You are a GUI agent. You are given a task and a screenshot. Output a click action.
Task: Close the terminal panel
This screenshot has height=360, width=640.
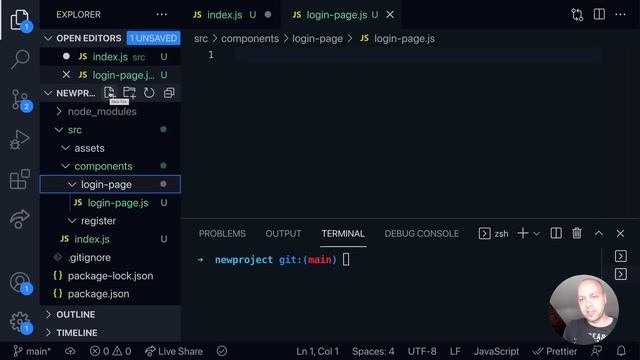pos(620,233)
